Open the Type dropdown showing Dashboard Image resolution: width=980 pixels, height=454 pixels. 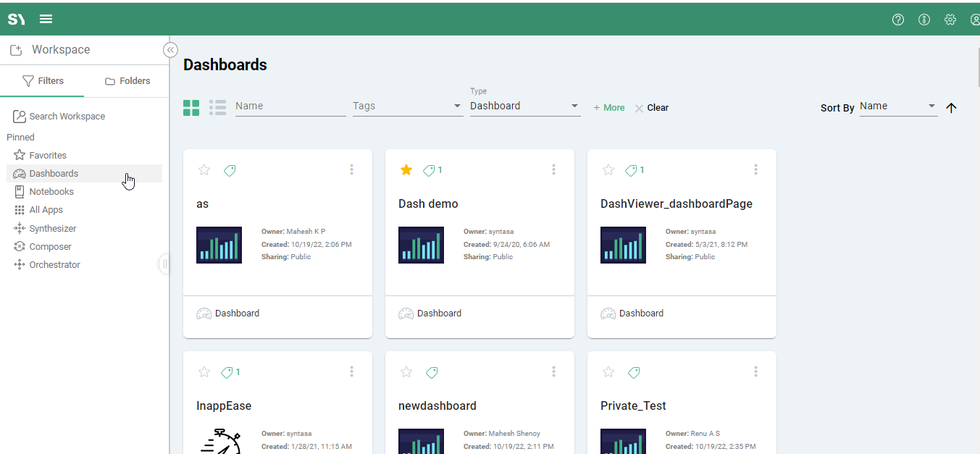(x=524, y=106)
